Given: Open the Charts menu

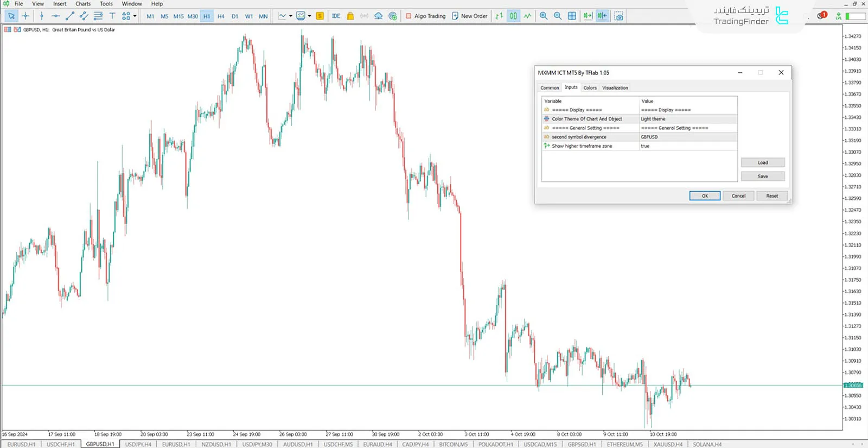Looking at the screenshot, I should click(x=83, y=4).
